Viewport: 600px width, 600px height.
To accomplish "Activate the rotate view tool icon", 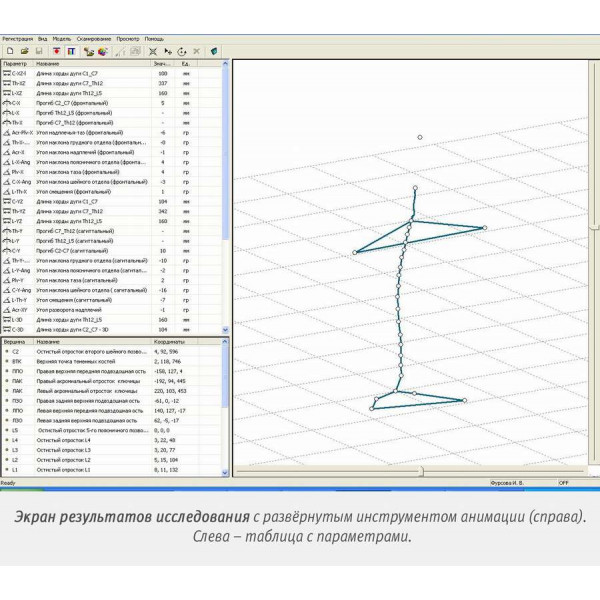I will point(182,51).
